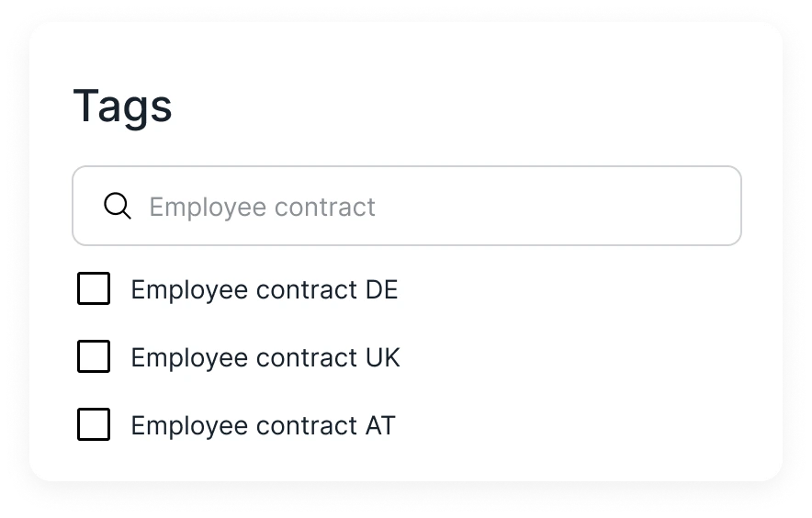The image size is (812, 518).
Task: Click the Tags heading
Action: click(122, 107)
